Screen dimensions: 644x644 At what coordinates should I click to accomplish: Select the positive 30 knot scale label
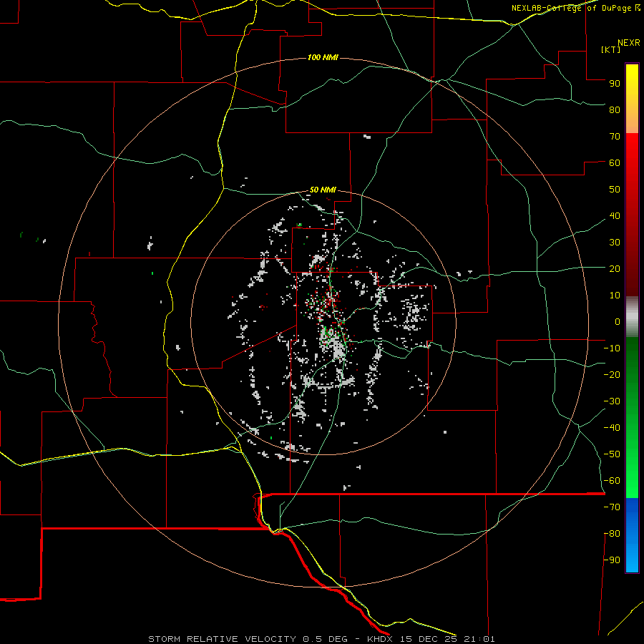(615, 243)
